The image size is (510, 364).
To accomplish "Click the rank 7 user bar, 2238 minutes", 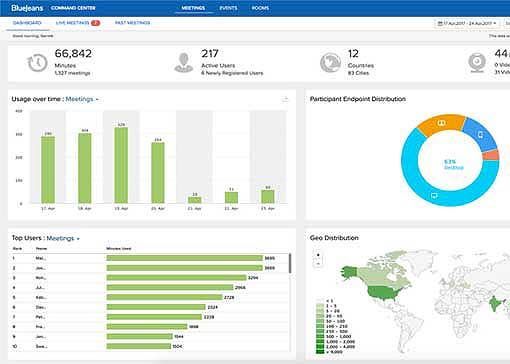I will [x=154, y=317].
